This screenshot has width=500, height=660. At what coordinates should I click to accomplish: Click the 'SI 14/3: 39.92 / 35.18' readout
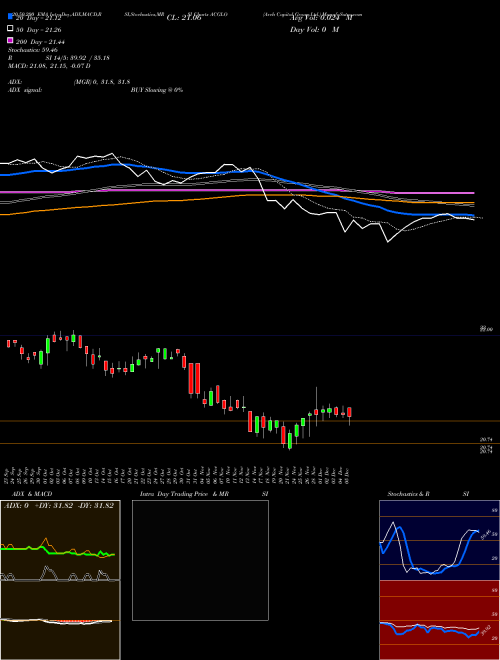(x=77, y=58)
